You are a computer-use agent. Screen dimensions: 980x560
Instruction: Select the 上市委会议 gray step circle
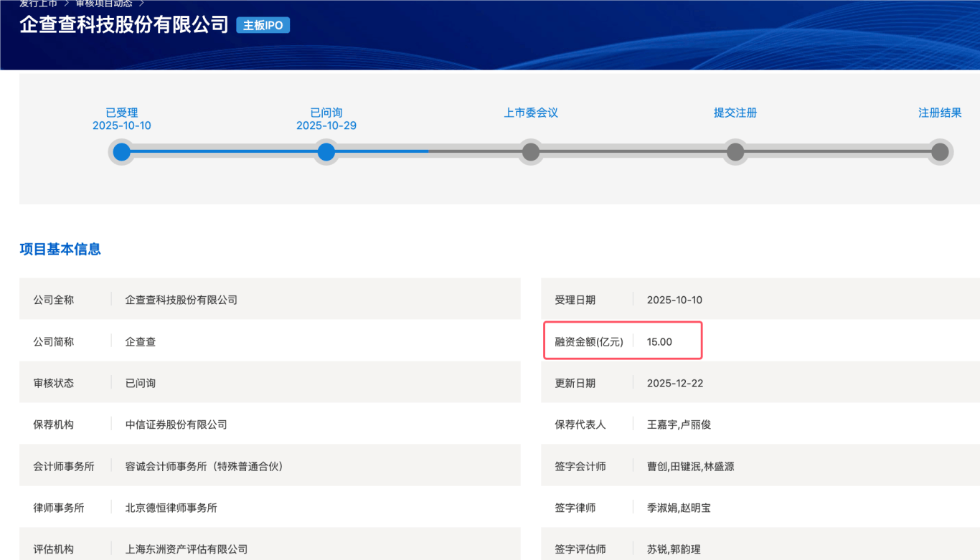click(x=531, y=152)
